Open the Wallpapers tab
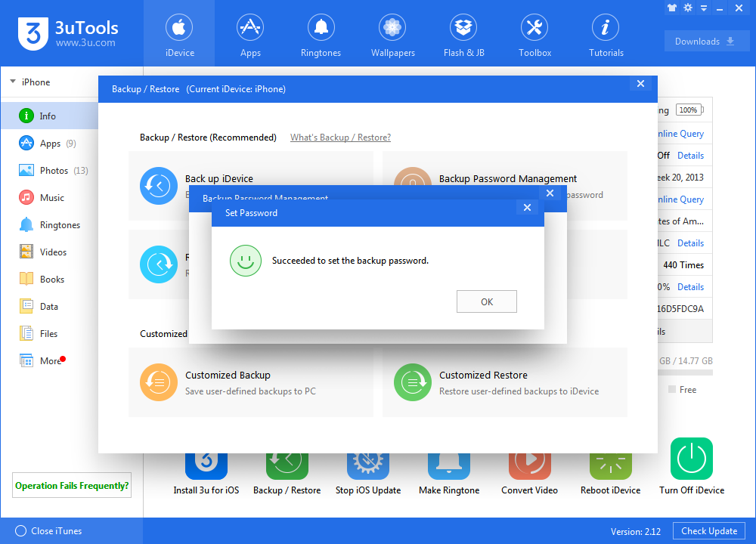Image resolution: width=756 pixels, height=544 pixels. pos(392,36)
